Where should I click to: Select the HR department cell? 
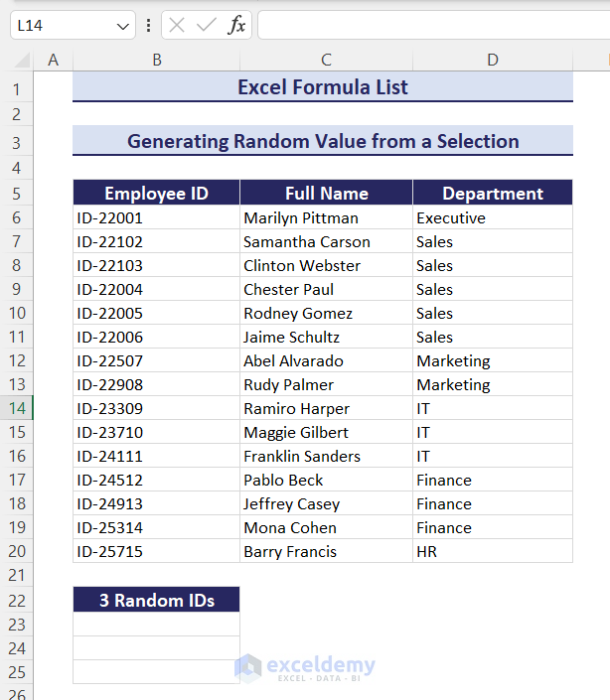pyautogui.click(x=493, y=551)
